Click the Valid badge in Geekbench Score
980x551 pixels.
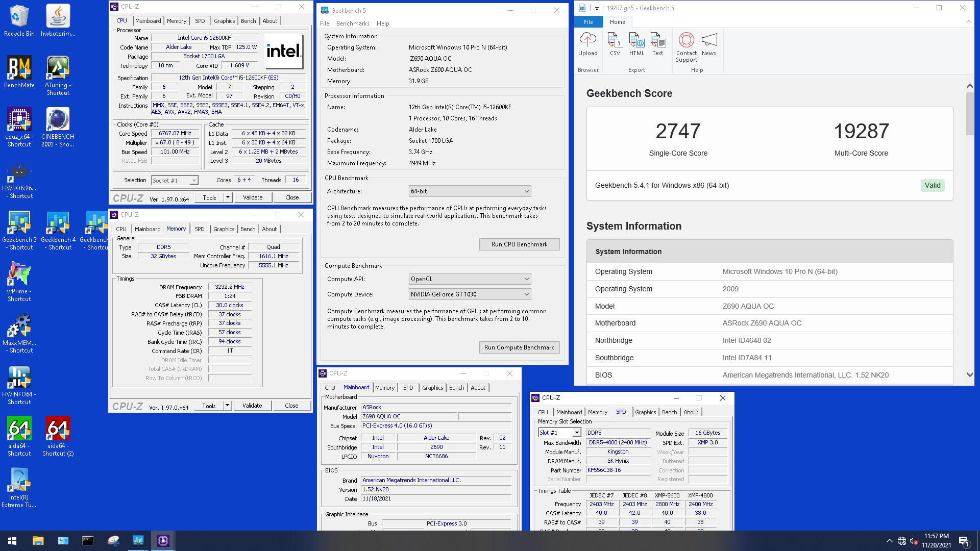coord(933,185)
